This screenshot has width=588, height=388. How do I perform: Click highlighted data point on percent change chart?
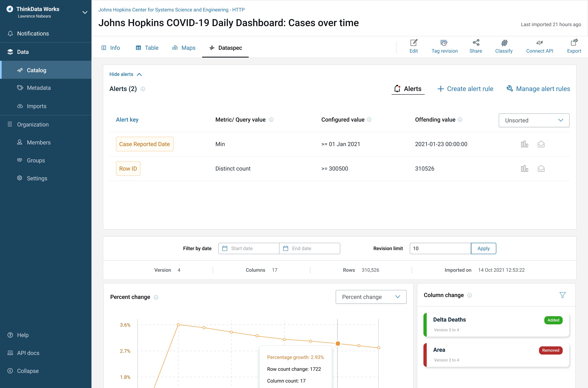338,344
